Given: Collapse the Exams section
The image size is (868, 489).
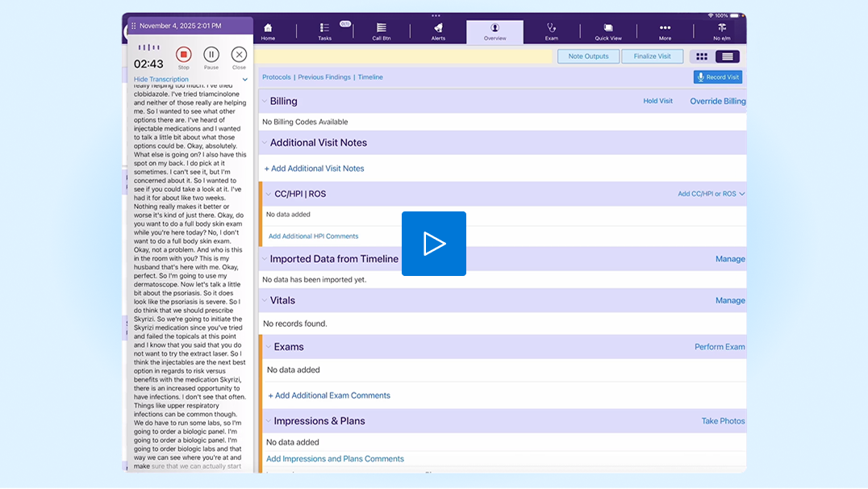Looking at the screenshot, I should pyautogui.click(x=269, y=347).
